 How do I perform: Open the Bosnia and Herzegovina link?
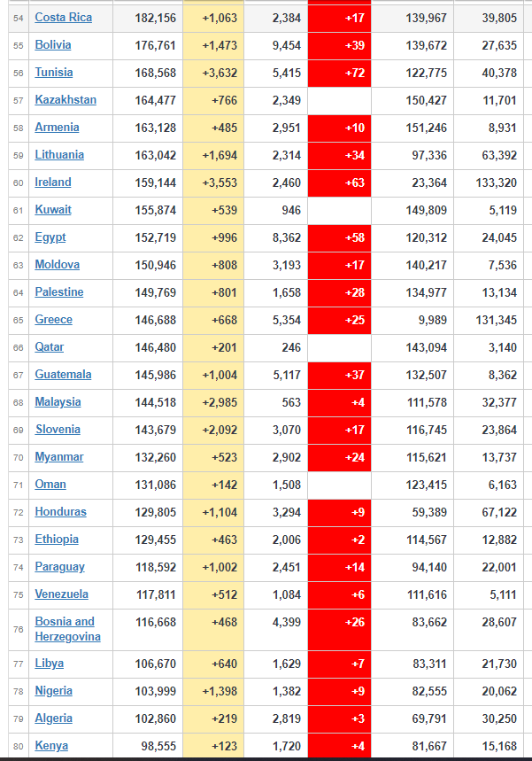pyautogui.click(x=67, y=629)
